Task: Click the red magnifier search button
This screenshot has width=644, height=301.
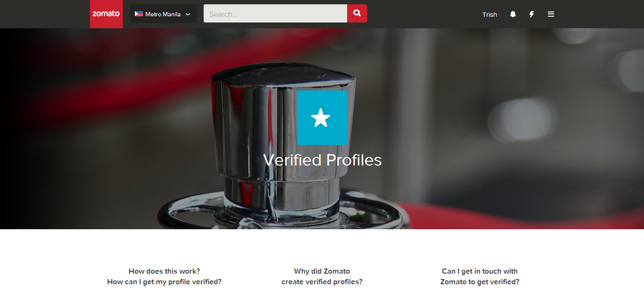Action: point(357,13)
